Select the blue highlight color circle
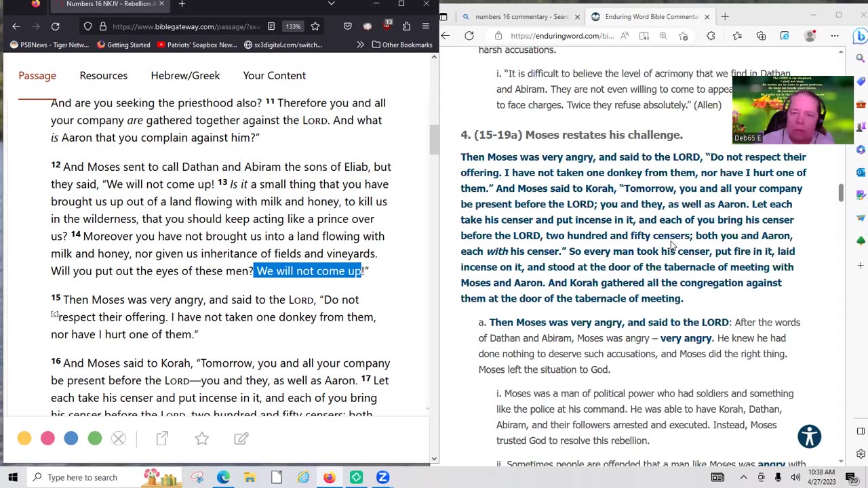This screenshot has width=868, height=488. point(71,439)
